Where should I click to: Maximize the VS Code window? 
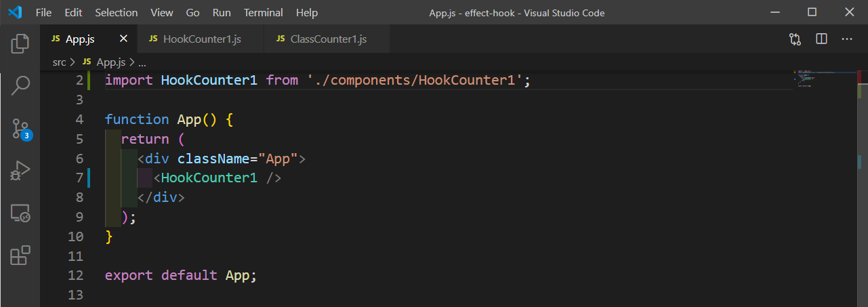click(x=812, y=12)
